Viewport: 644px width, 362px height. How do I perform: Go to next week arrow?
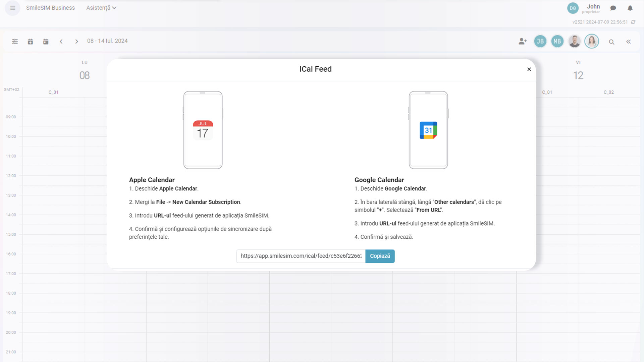click(76, 42)
